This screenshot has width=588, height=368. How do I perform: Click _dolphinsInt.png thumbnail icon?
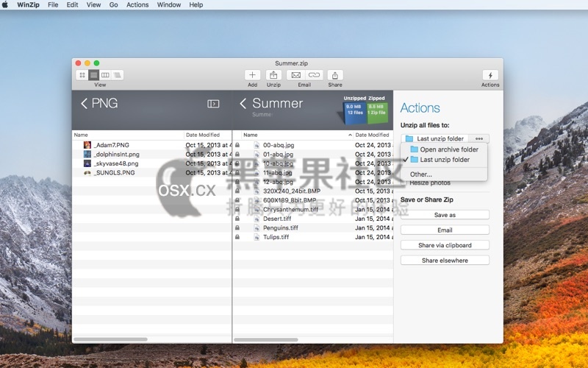(87, 155)
